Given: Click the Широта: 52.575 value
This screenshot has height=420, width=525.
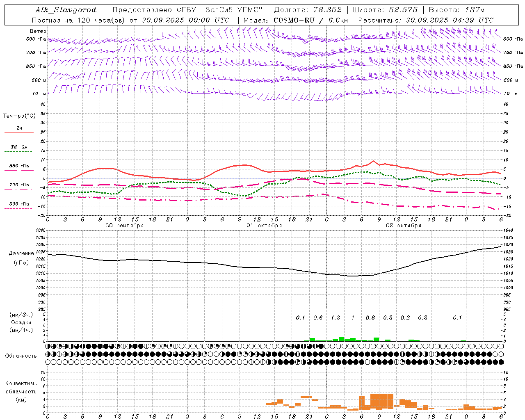Looking at the screenshot, I should [x=385, y=10].
